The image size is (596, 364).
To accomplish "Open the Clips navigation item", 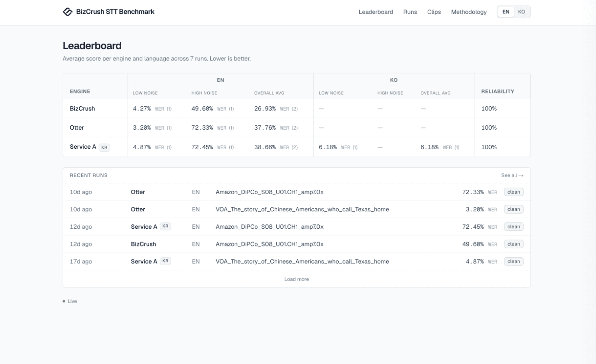I will pyautogui.click(x=434, y=12).
